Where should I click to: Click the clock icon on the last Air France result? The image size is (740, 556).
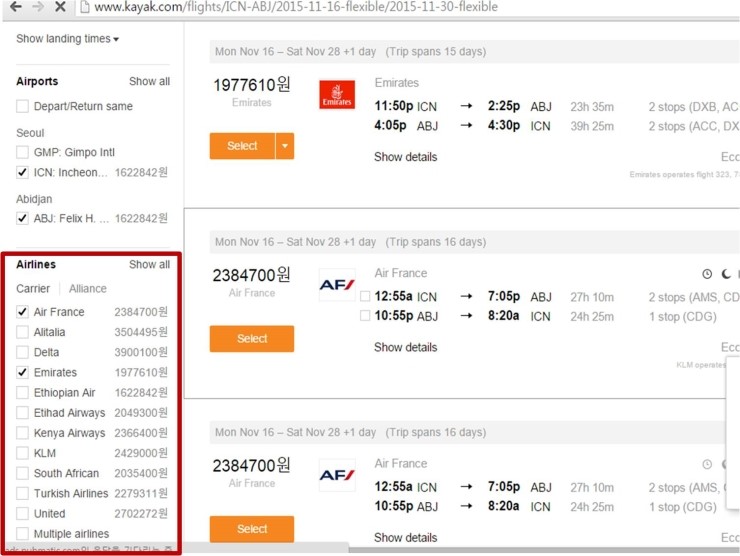coord(706,464)
